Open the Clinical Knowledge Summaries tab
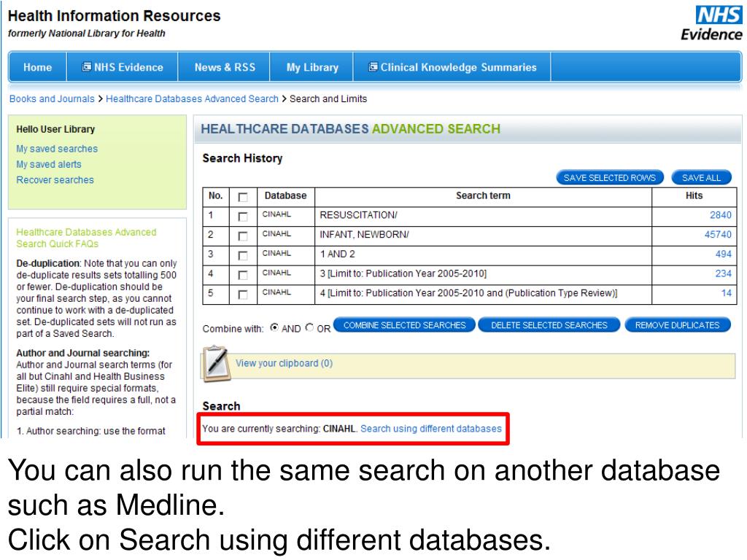The image size is (747, 560). (452, 67)
